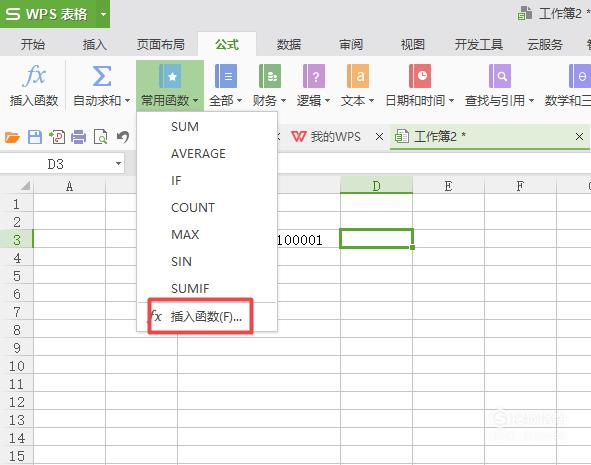The image size is (591, 465).
Task: Open the 查找与引用 functions icon
Action: click(499, 76)
